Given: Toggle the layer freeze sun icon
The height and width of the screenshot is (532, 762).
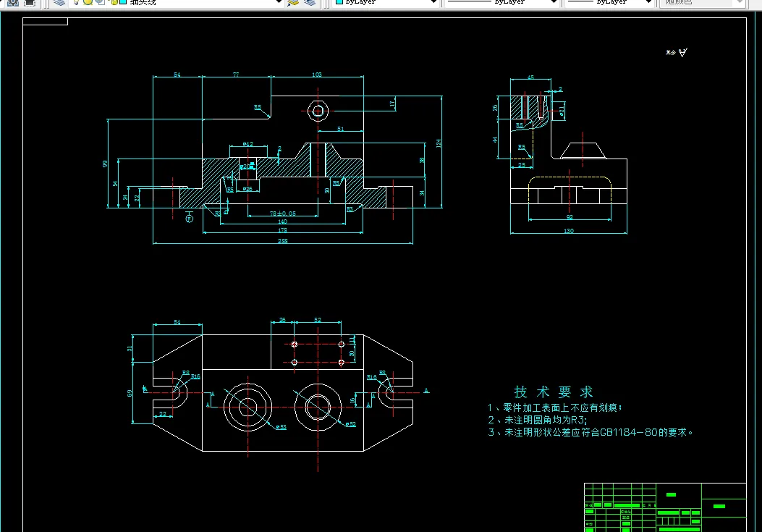Looking at the screenshot, I should click(88, 2).
